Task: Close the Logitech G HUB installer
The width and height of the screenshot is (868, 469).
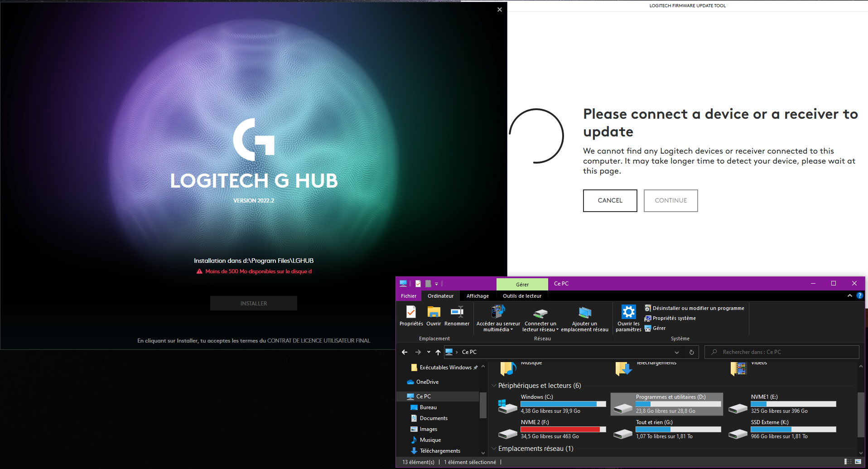Action: point(500,10)
